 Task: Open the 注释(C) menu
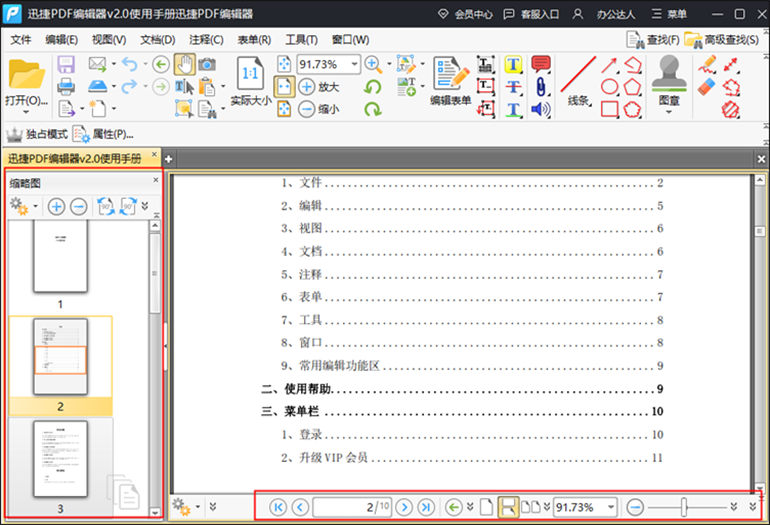pyautogui.click(x=206, y=40)
